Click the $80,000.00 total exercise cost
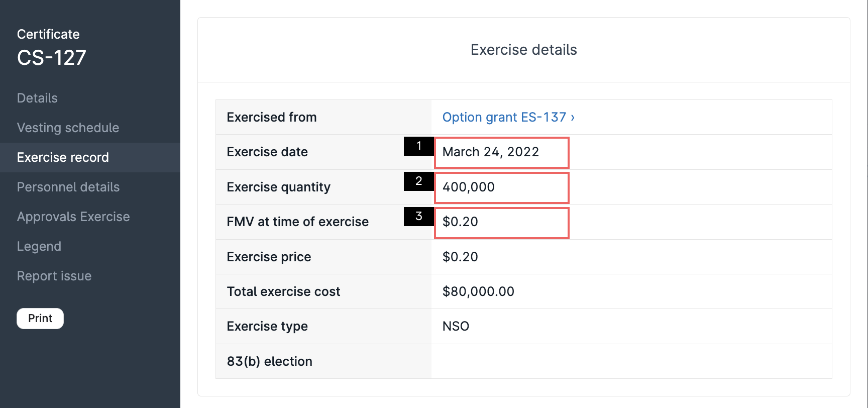The image size is (868, 408). pyautogui.click(x=478, y=291)
